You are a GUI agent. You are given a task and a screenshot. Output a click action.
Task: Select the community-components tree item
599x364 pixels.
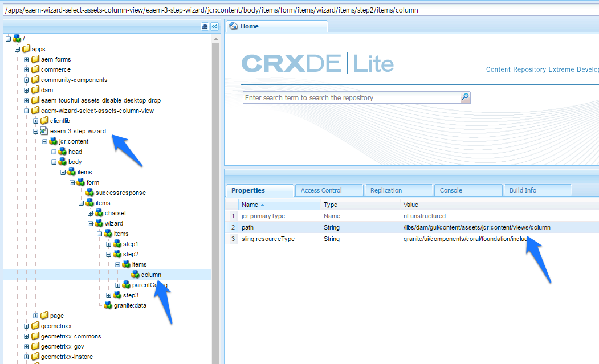[x=74, y=80]
